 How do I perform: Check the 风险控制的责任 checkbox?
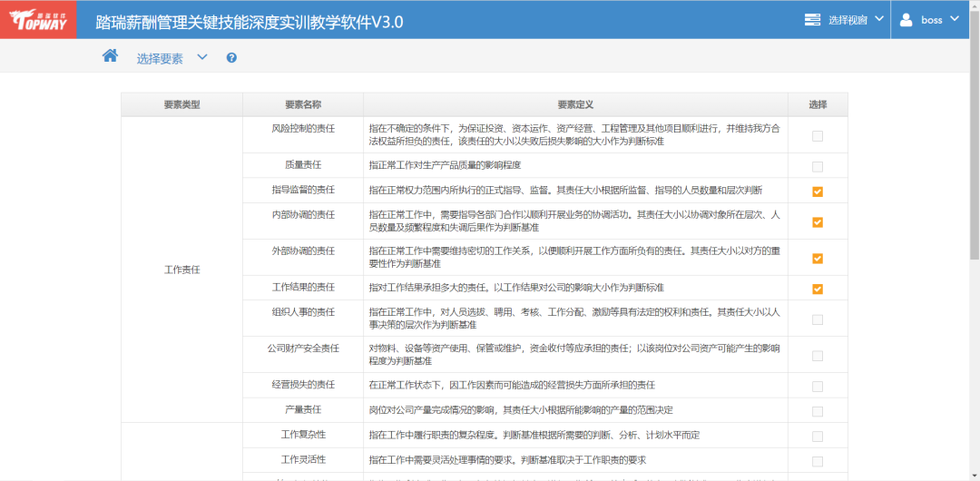pyautogui.click(x=818, y=136)
